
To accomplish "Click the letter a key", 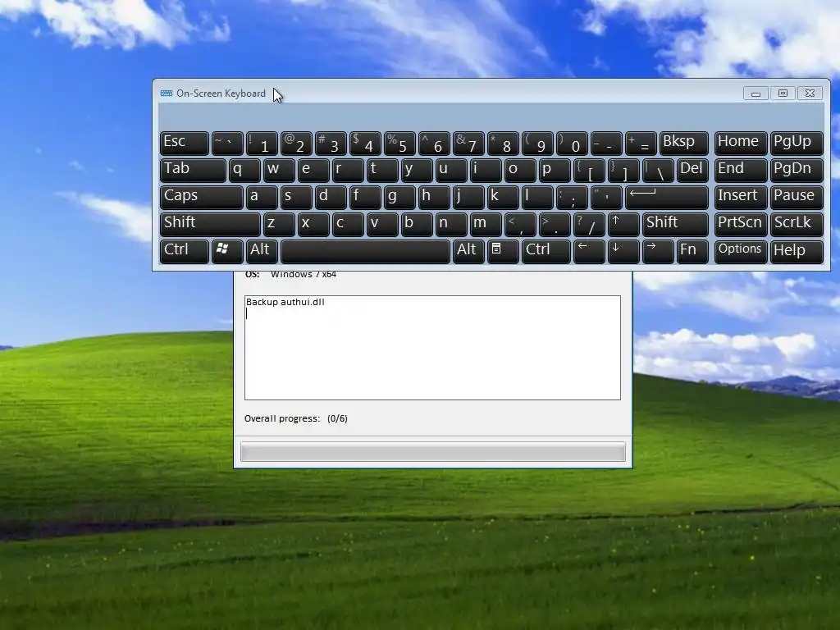I will pos(262,197).
